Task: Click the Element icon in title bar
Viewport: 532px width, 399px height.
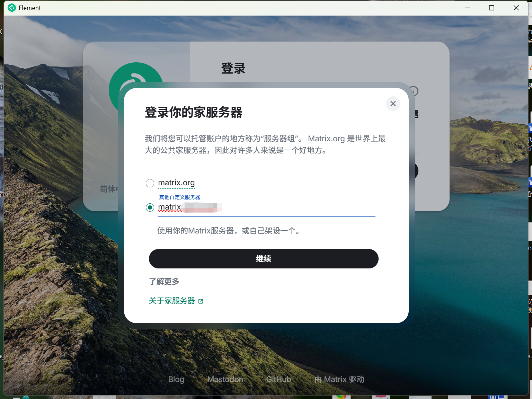Action: 12,8
